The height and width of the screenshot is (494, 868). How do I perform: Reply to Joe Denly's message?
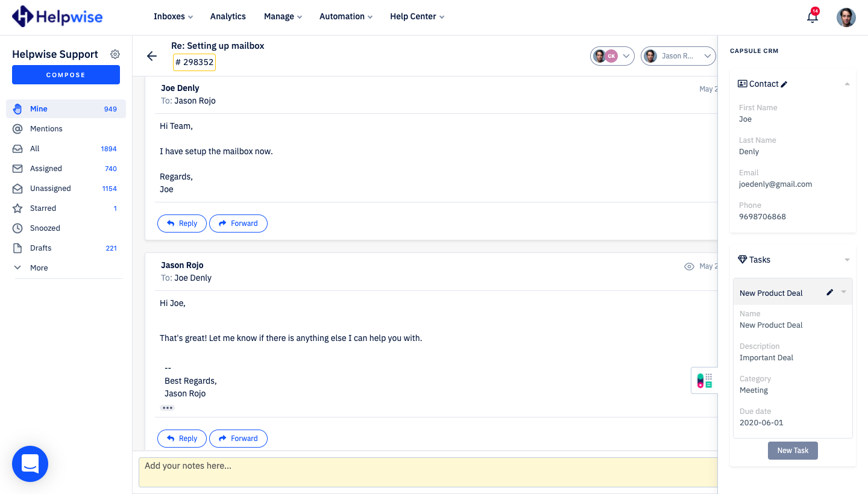coord(182,223)
